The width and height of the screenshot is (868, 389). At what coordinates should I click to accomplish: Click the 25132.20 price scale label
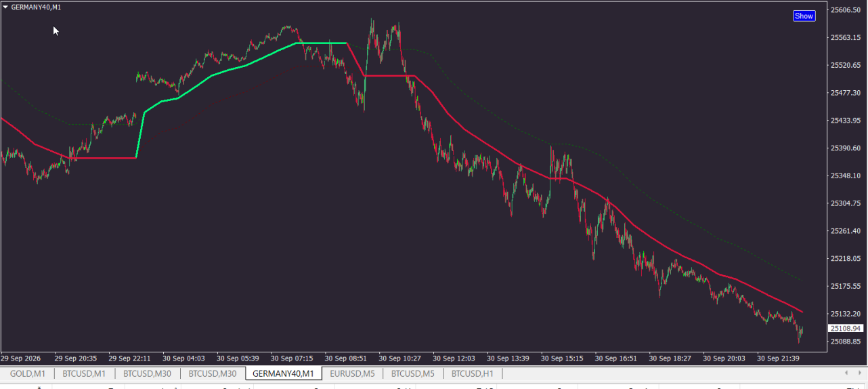tap(845, 314)
